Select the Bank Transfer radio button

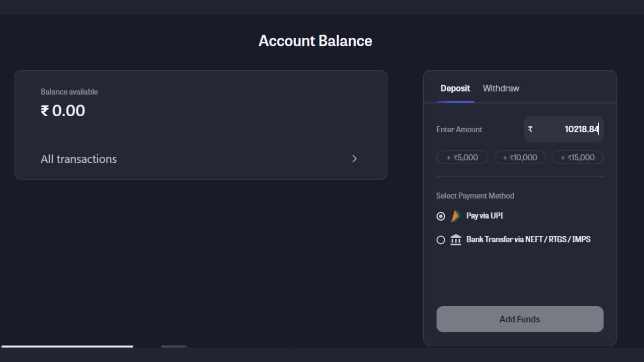tap(441, 240)
